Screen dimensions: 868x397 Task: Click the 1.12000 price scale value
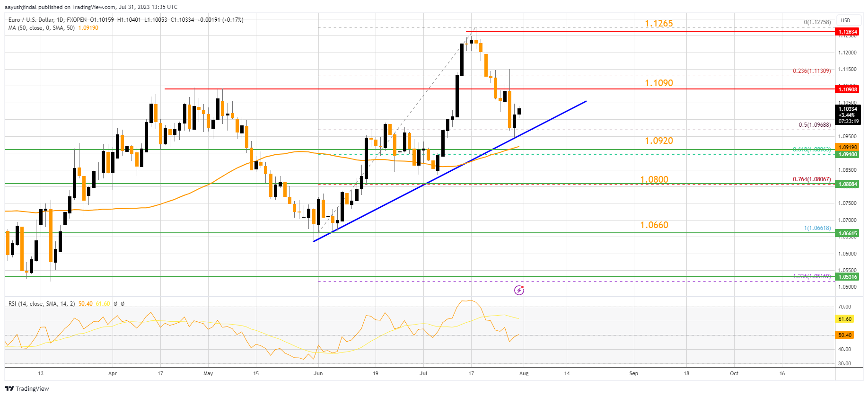(x=847, y=53)
